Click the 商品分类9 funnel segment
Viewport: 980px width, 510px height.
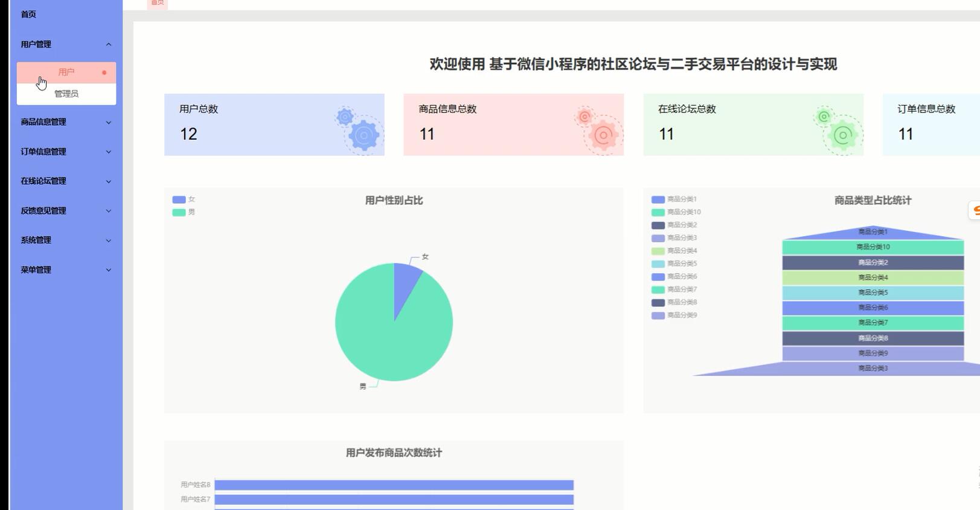[873, 353]
